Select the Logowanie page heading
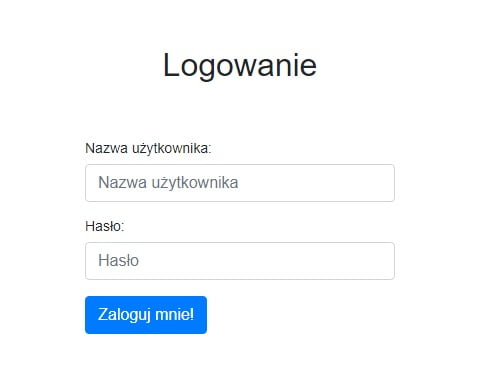The image size is (485, 385). point(240,65)
